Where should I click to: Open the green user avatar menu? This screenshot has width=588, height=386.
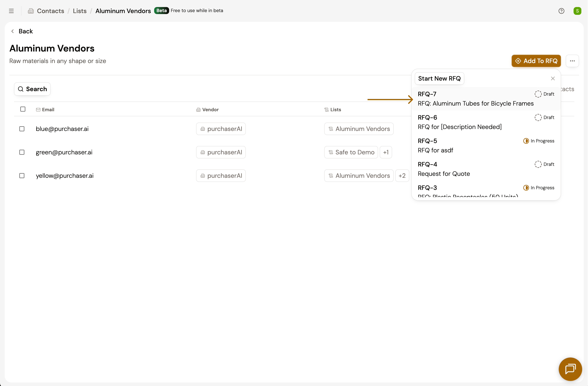(577, 11)
